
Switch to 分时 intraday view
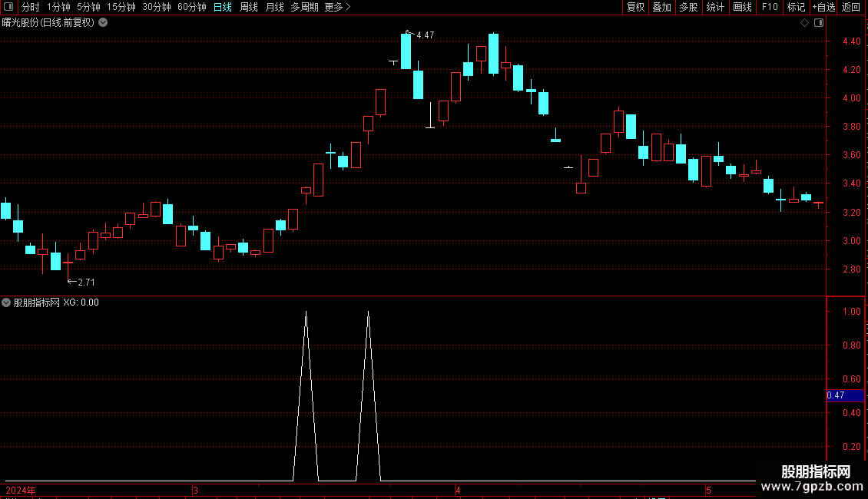tap(31, 7)
